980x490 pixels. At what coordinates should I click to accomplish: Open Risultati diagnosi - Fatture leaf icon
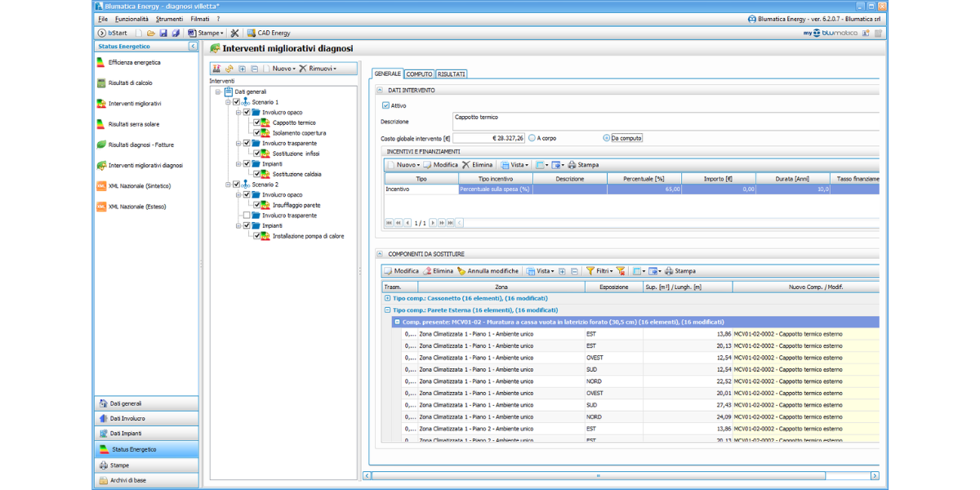point(101,145)
